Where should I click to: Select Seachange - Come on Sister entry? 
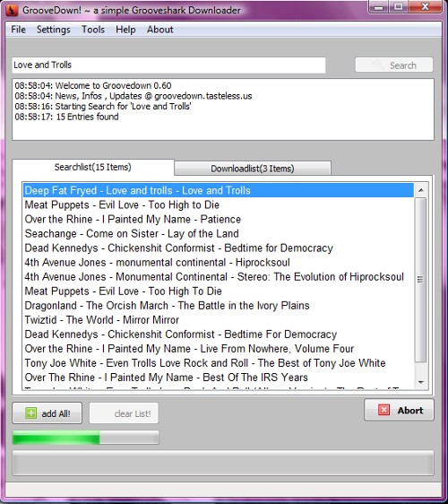click(219, 234)
